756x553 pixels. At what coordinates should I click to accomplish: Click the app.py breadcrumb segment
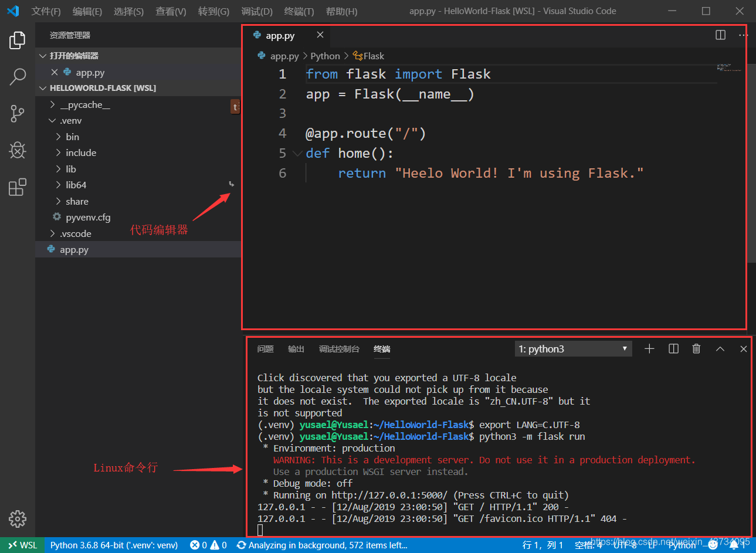(284, 56)
